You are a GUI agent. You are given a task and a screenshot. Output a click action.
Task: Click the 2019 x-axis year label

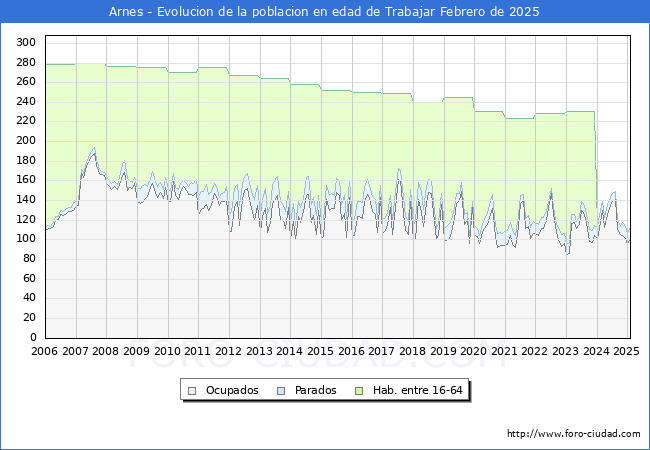(443, 351)
